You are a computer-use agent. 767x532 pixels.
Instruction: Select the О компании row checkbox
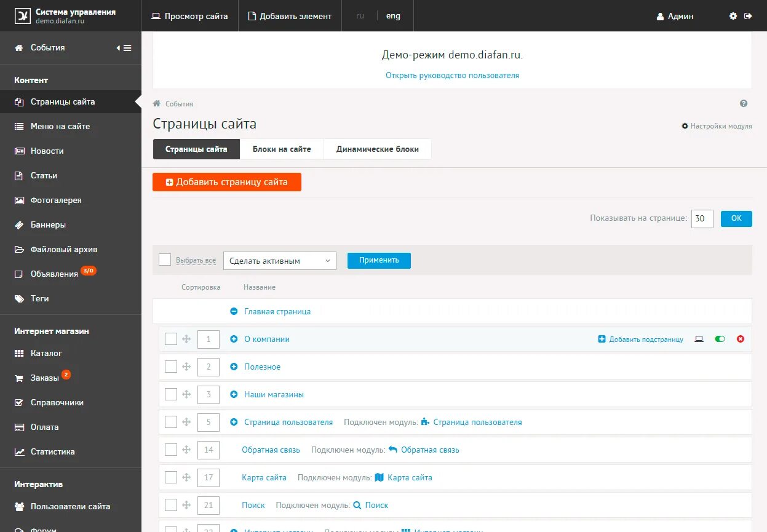tap(171, 339)
